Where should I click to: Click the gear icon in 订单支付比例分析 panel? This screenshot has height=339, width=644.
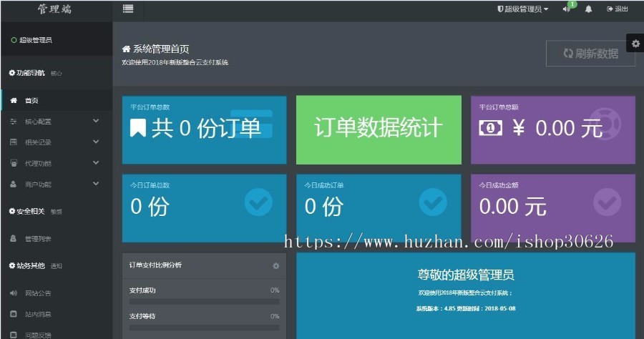[x=276, y=266]
